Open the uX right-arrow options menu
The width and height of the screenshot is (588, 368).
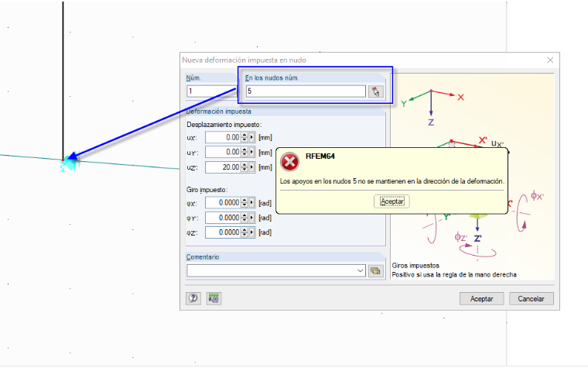tap(251, 137)
